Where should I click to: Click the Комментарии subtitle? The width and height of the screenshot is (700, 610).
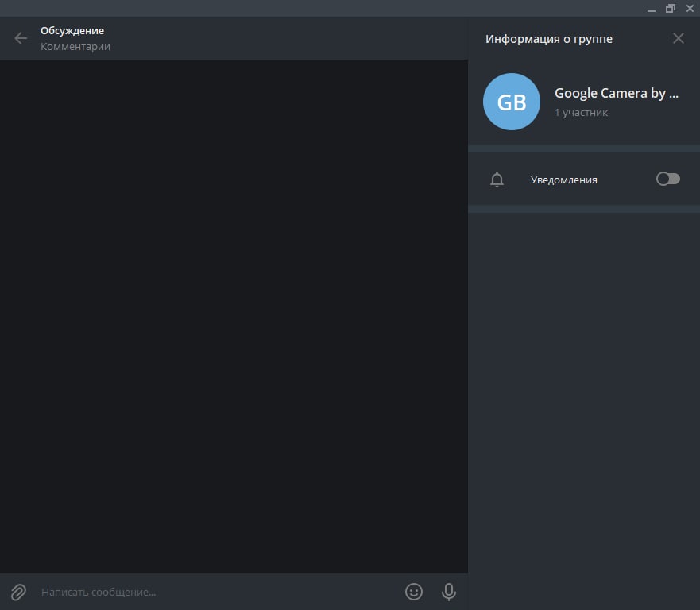coord(75,46)
